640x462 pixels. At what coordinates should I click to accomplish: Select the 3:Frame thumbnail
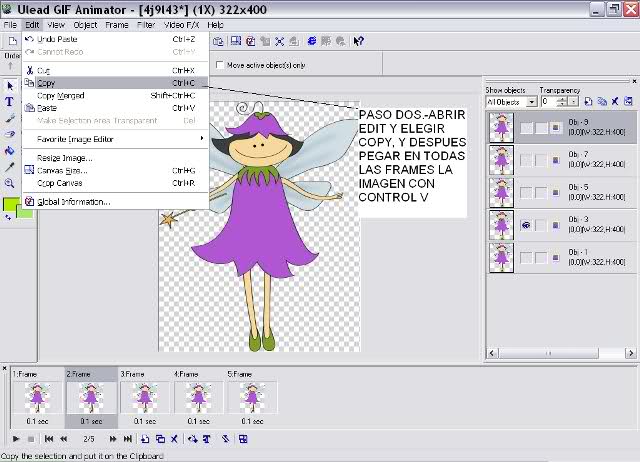[144, 398]
